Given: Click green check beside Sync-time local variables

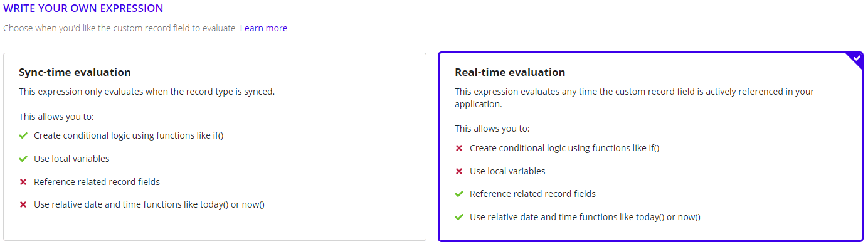Looking at the screenshot, I should [x=23, y=159].
